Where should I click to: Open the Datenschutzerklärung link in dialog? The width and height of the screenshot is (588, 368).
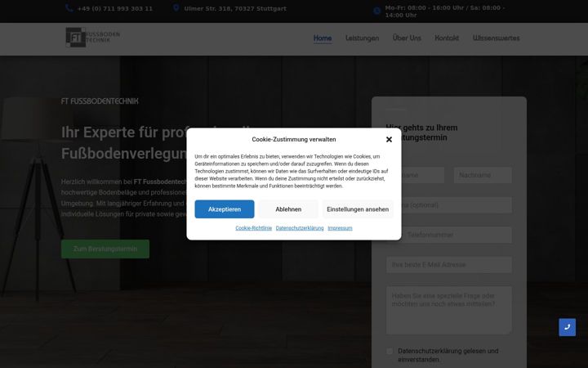[x=300, y=228]
